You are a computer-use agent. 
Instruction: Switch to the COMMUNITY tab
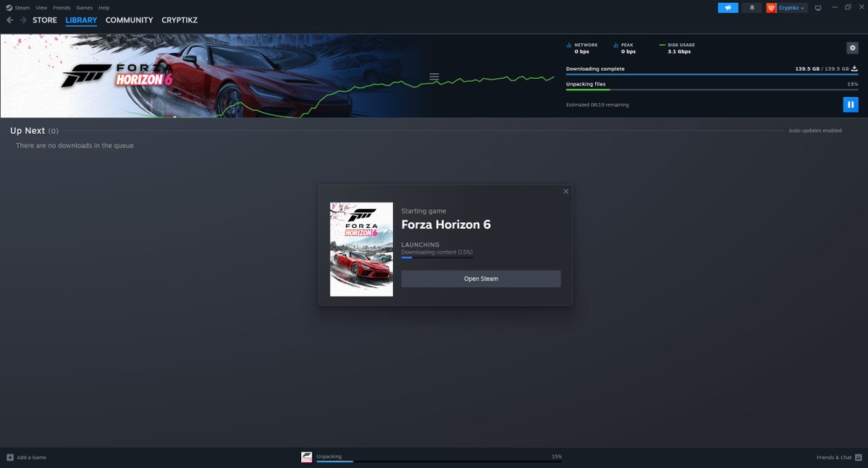coord(129,20)
